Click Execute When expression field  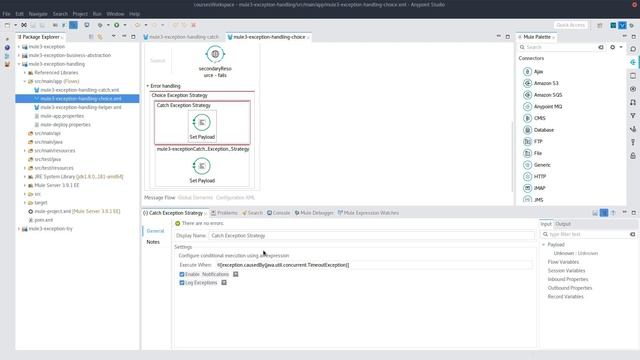373,265
